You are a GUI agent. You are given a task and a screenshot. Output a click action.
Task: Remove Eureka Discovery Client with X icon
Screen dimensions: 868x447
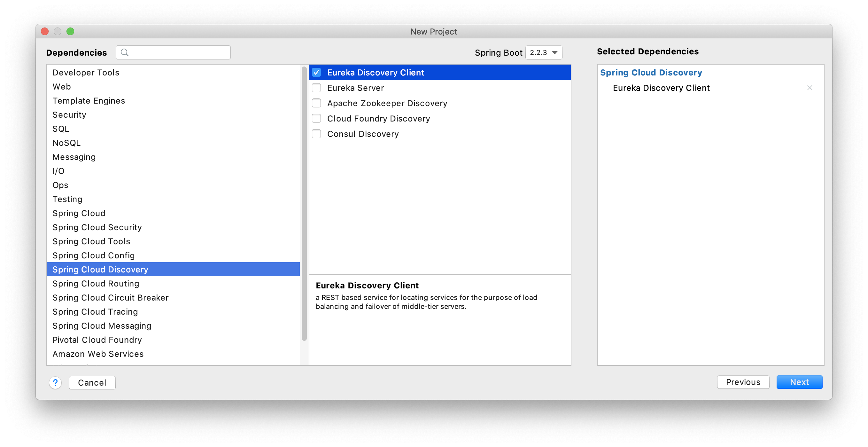pos(810,88)
